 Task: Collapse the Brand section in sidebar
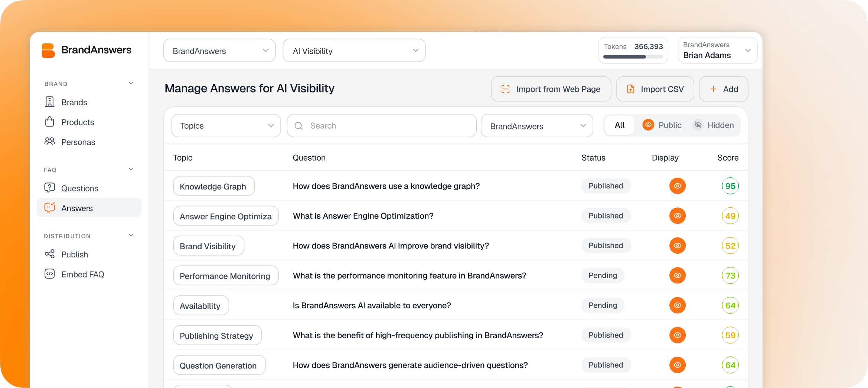point(131,83)
